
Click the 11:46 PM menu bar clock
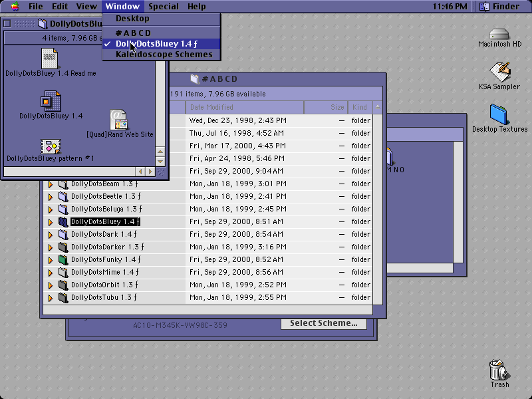pos(450,7)
